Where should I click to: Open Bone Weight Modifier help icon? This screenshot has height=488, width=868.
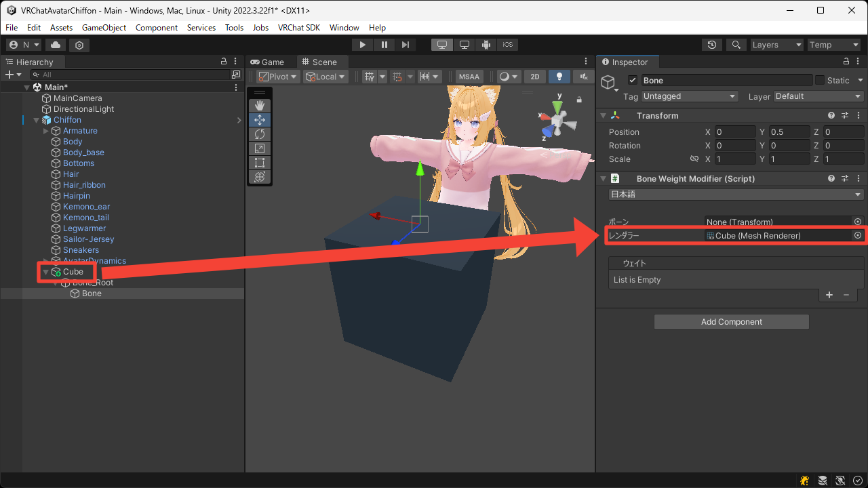[x=831, y=179]
